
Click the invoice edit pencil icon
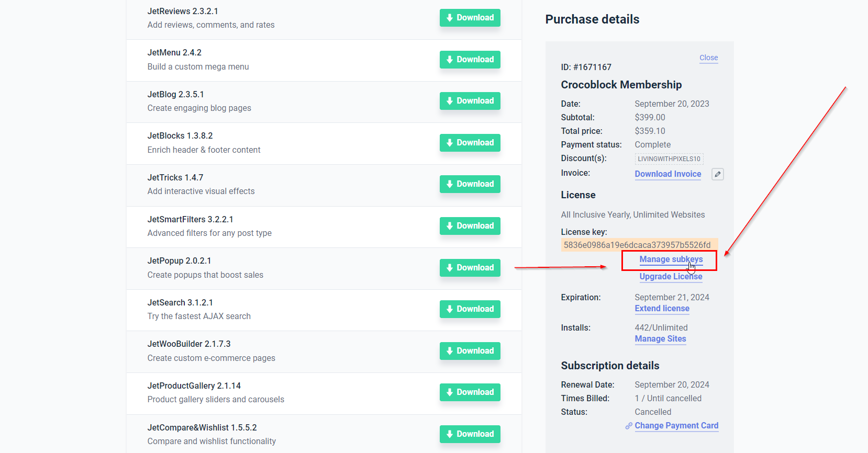tap(718, 174)
